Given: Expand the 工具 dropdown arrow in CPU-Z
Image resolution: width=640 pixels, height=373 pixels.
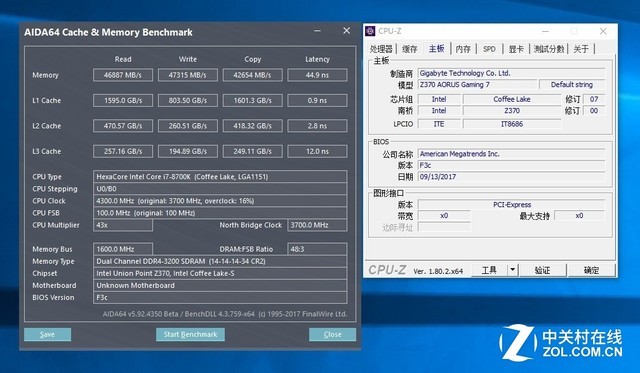Looking at the screenshot, I should tap(513, 270).
